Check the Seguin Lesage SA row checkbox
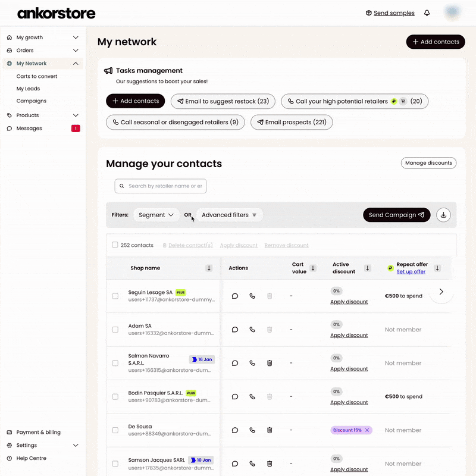This screenshot has height=476, width=476. pyautogui.click(x=115, y=296)
